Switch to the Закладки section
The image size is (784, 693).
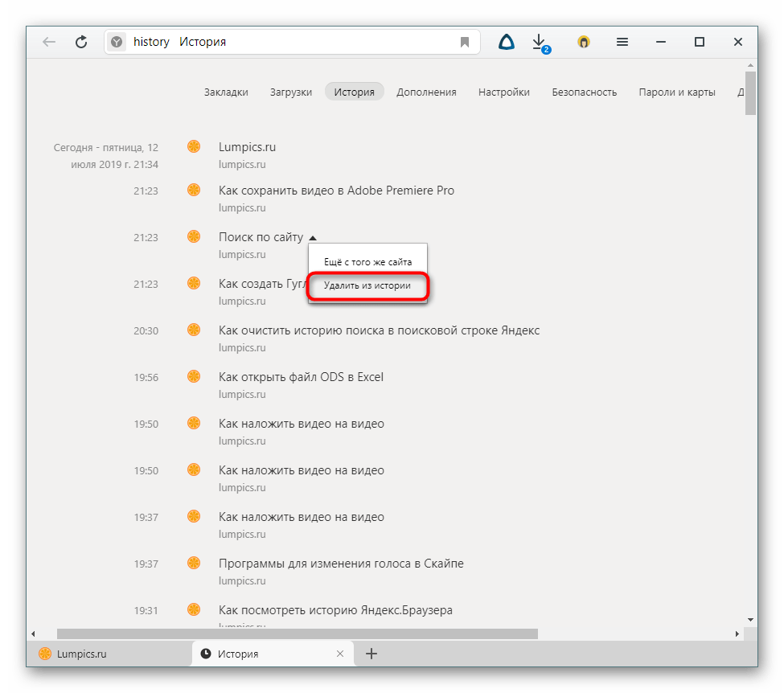[x=226, y=92]
